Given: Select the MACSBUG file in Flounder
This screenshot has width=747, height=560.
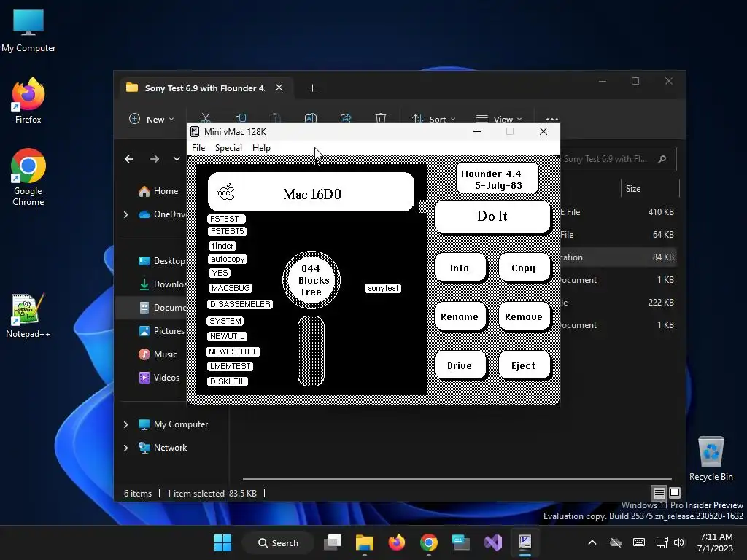Looking at the screenshot, I should pyautogui.click(x=231, y=289).
